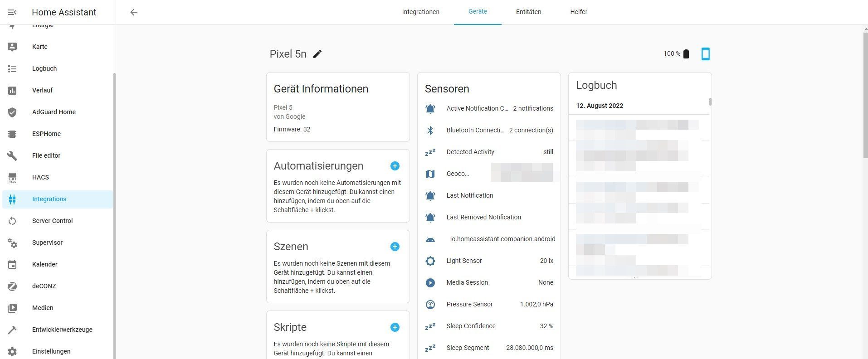Screen dimensions: 868x359
Task: Open HACS from the sidebar
Action: pyautogui.click(x=58, y=177)
